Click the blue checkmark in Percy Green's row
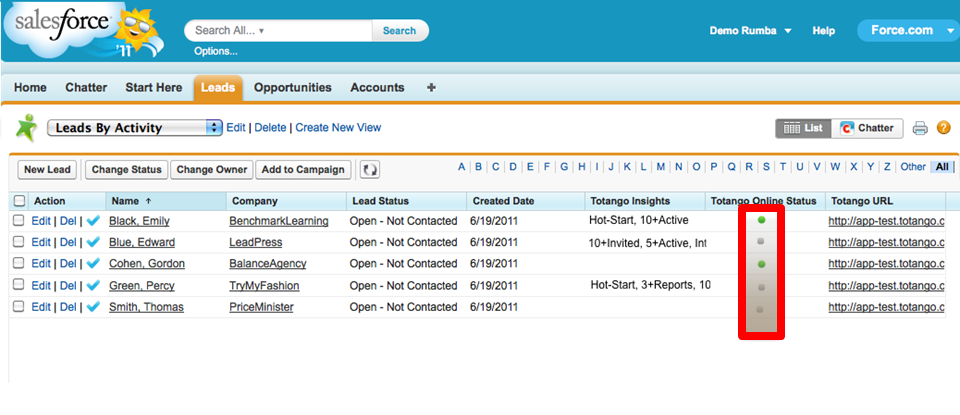 pyautogui.click(x=93, y=285)
